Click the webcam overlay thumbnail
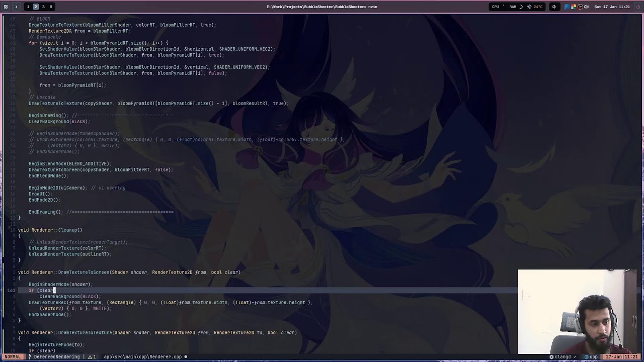This screenshot has height=362, width=644. point(577,312)
